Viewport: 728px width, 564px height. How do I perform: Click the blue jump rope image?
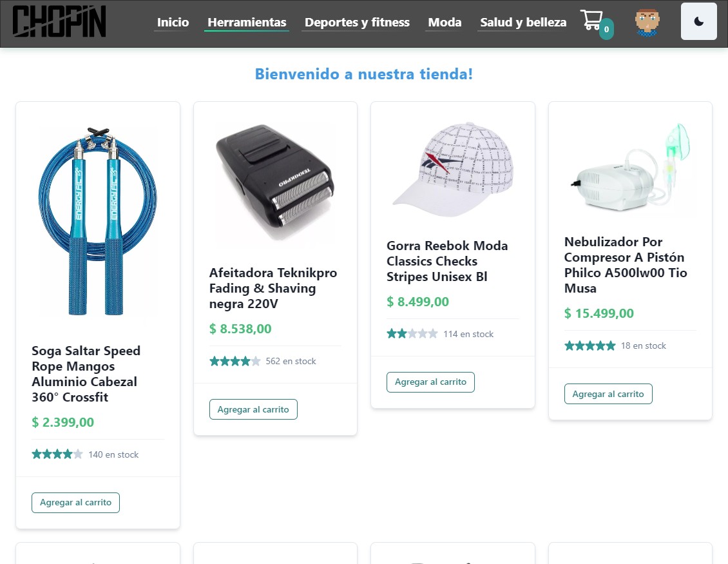(98, 220)
